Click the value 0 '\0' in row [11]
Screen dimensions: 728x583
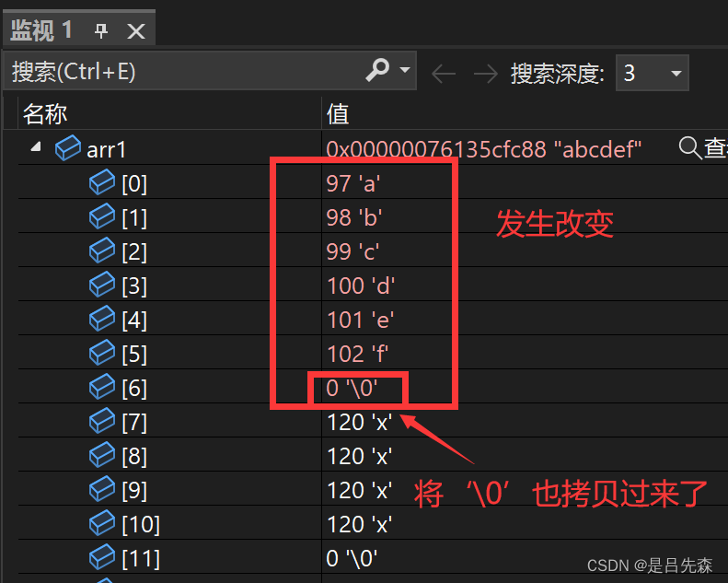(352, 558)
